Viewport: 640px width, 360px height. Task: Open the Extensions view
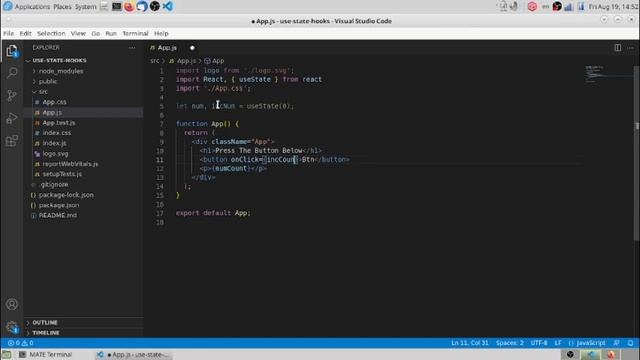pyautogui.click(x=12, y=141)
